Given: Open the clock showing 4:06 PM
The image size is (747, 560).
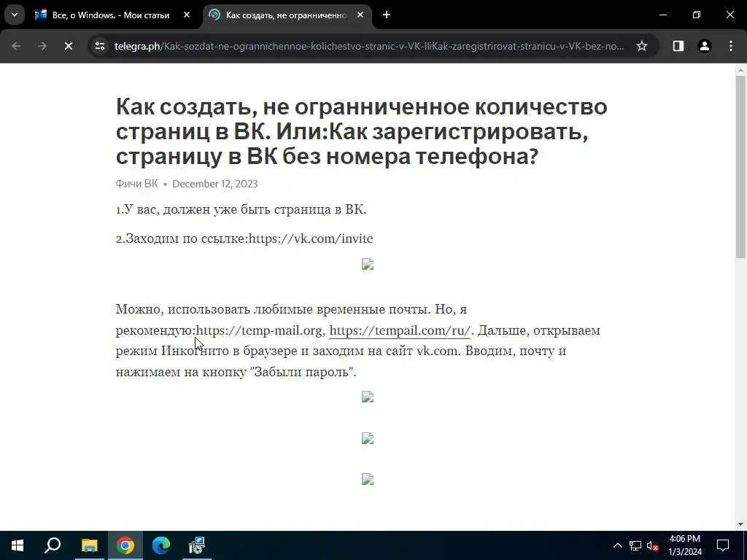Looking at the screenshot, I should click(685, 545).
